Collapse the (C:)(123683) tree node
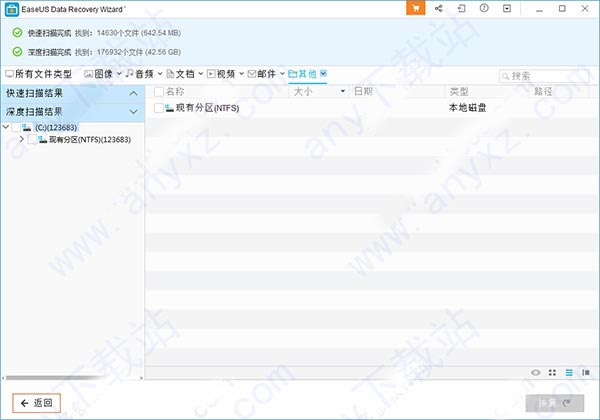This screenshot has height=420, width=600. click(x=6, y=127)
